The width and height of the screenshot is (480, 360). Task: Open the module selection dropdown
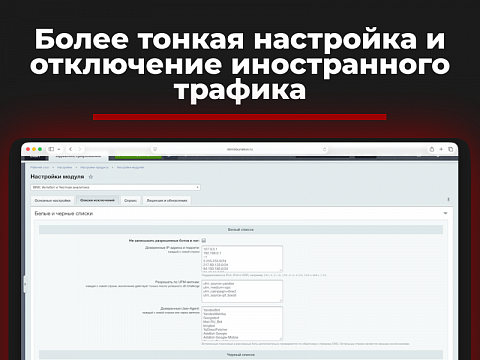[x=115, y=187]
